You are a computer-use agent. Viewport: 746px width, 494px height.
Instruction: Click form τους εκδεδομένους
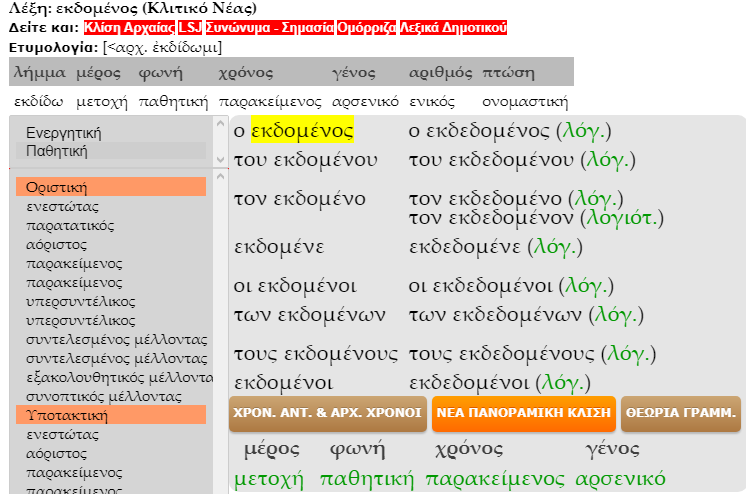click(x=501, y=354)
